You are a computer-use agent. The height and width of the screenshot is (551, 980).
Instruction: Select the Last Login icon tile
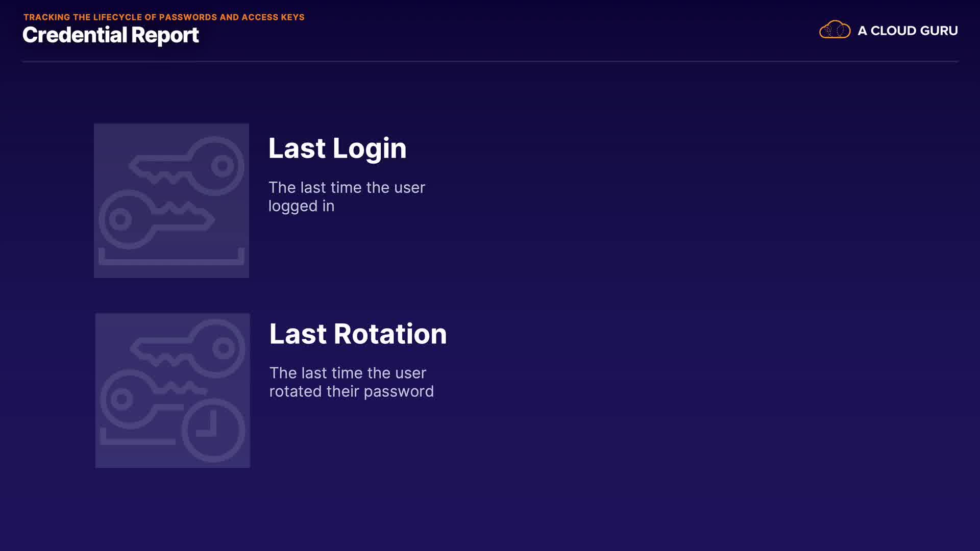(171, 201)
